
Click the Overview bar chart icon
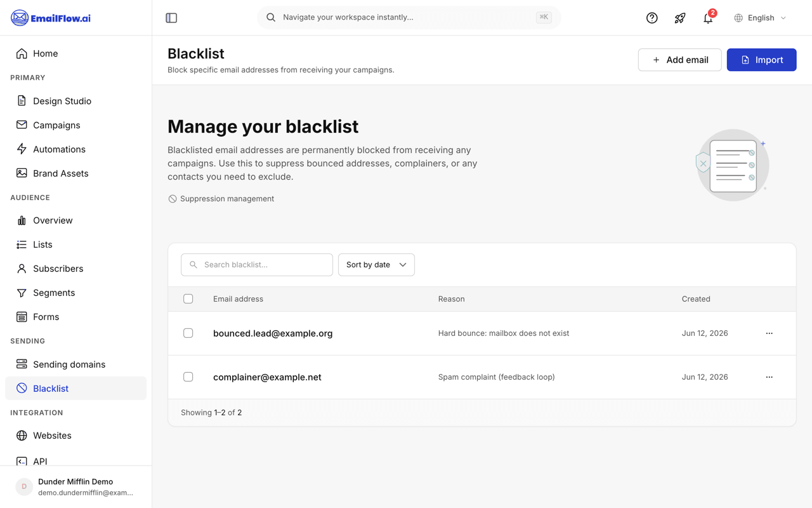coord(22,220)
